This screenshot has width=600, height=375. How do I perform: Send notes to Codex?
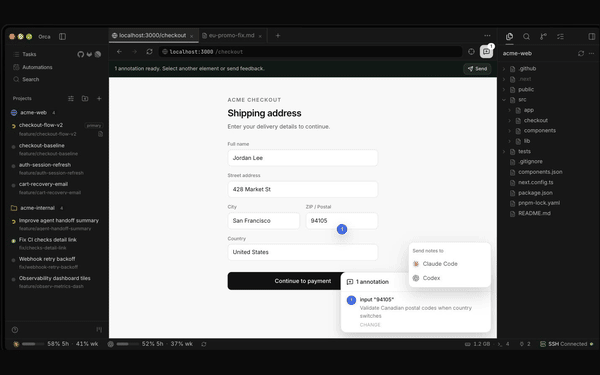point(450,278)
